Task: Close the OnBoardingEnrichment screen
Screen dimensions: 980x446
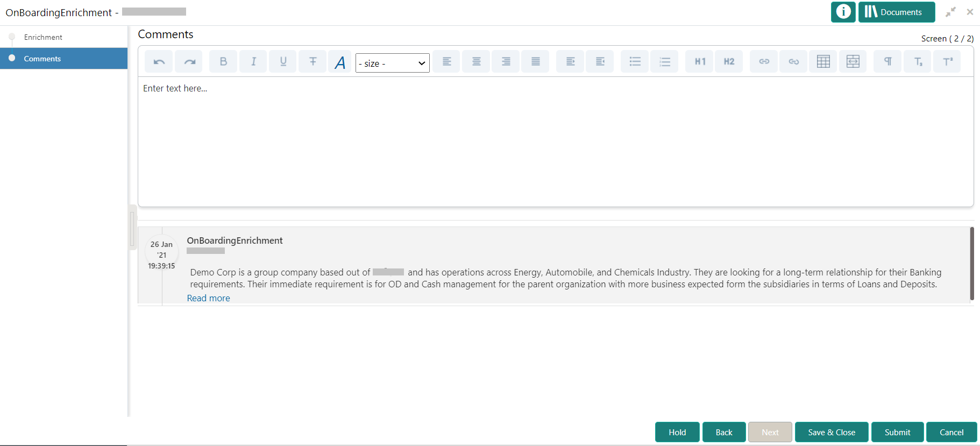Action: pyautogui.click(x=970, y=12)
